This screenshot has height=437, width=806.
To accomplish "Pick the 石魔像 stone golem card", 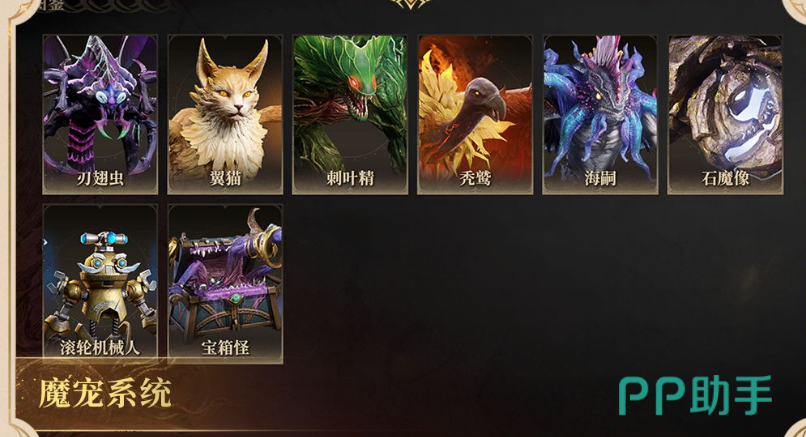I will point(725,115).
